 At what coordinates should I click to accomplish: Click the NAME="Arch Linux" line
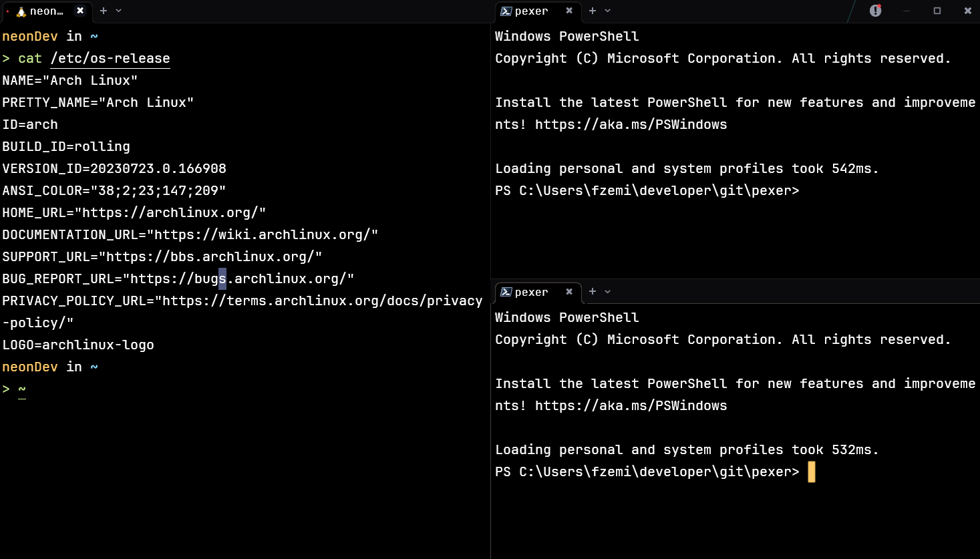point(70,81)
